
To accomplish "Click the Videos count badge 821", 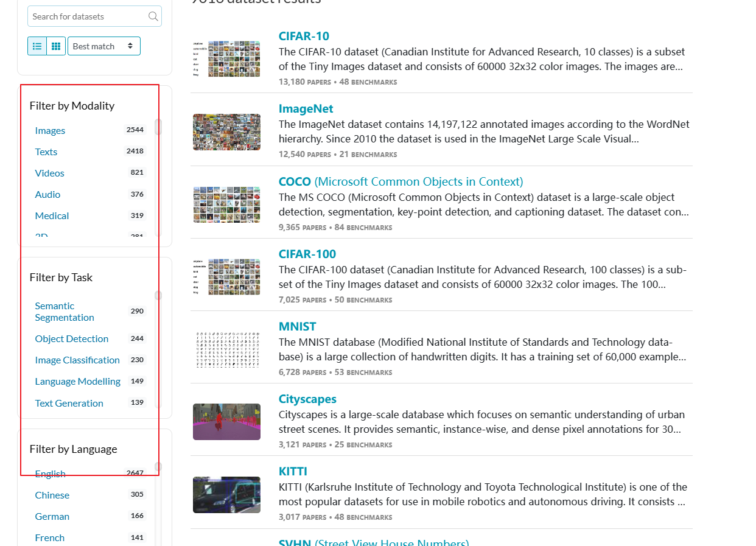I will tap(137, 172).
